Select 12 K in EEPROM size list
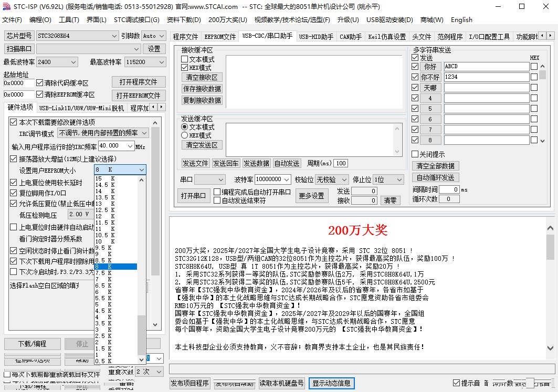The height and width of the screenshot is (392, 558). [x=115, y=216]
